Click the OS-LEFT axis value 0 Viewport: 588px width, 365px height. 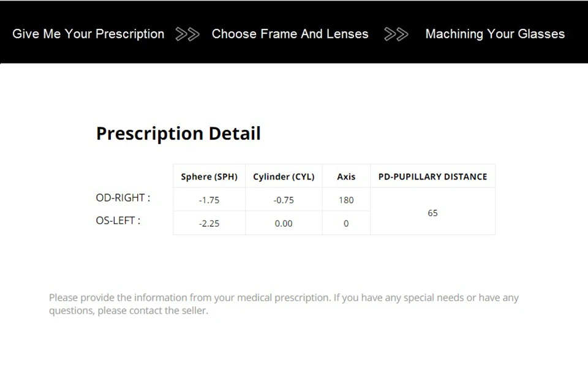point(346,224)
